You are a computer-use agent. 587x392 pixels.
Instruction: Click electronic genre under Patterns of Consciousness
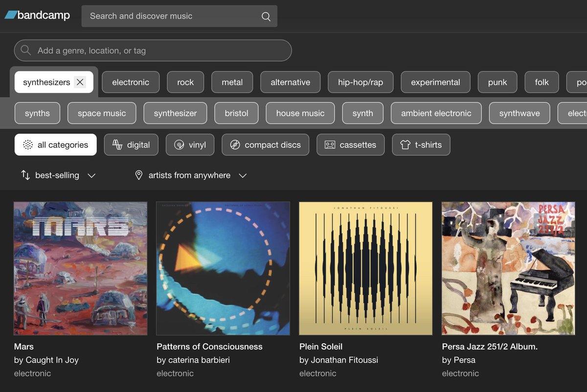[x=175, y=373]
